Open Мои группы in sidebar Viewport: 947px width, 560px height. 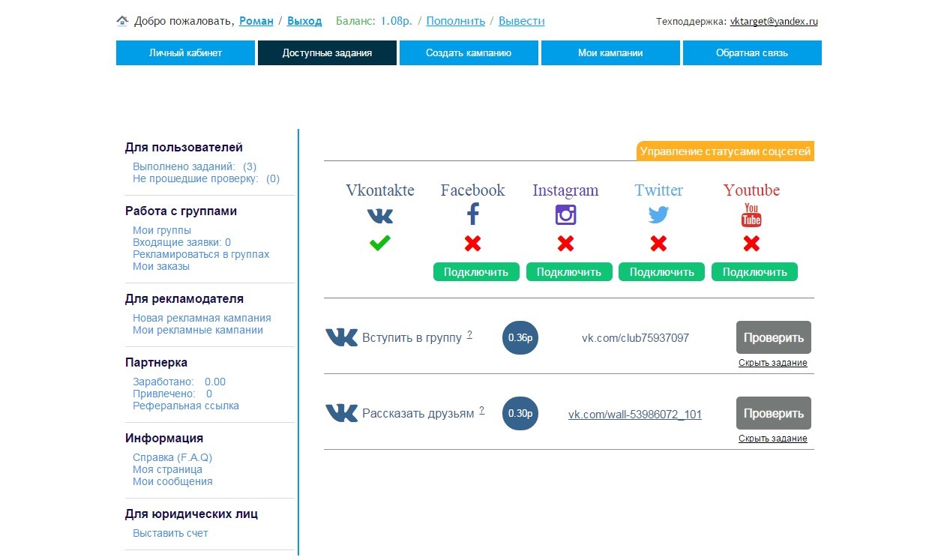pos(162,230)
